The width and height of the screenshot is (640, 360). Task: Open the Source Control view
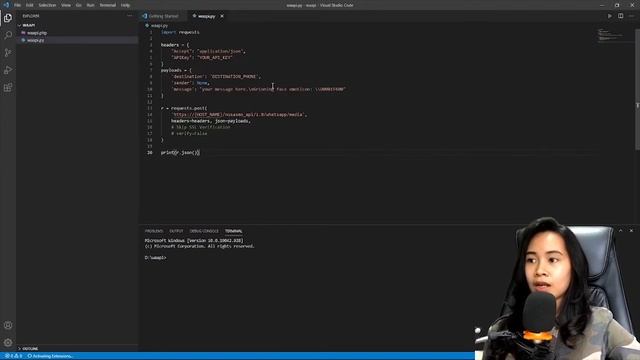[x=8, y=53]
